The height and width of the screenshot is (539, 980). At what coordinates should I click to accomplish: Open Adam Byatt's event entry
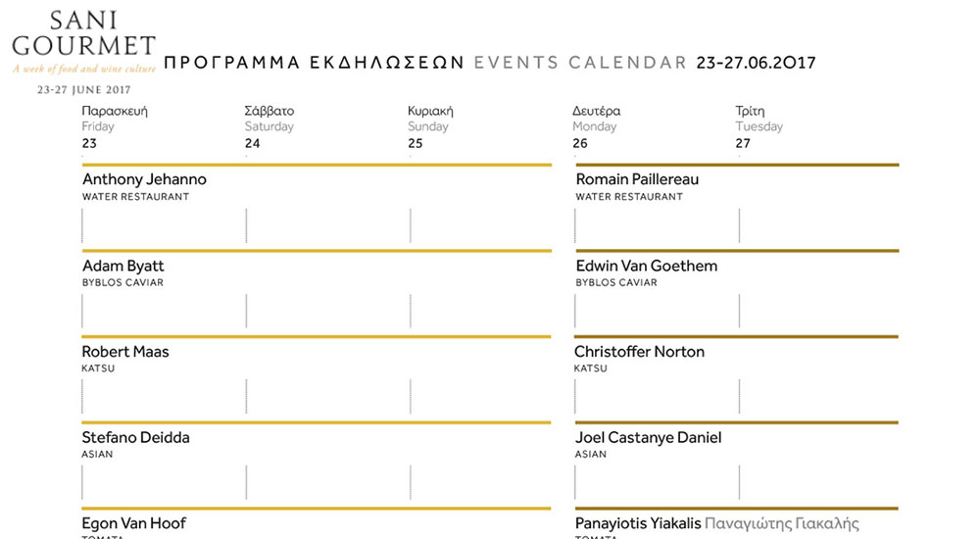123,266
